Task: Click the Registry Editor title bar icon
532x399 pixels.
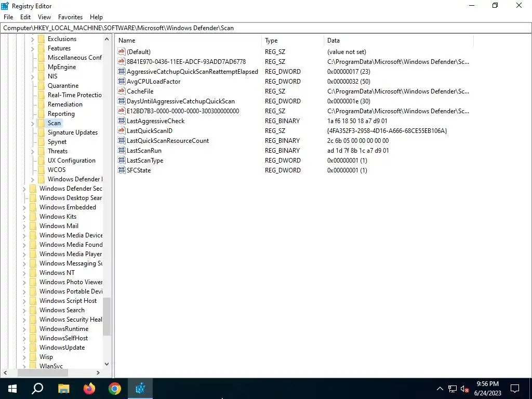Action: pyautogui.click(x=5, y=6)
